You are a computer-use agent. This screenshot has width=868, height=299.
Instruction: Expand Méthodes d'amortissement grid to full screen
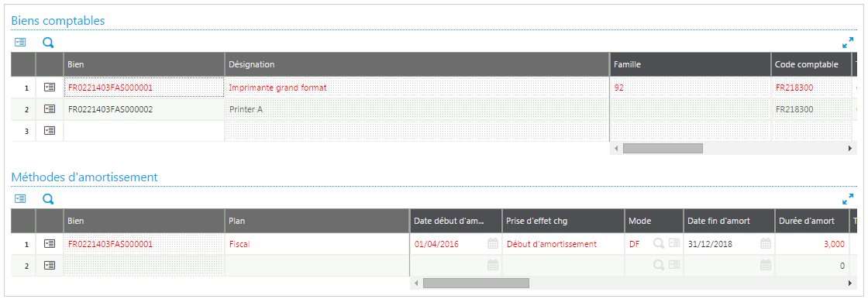click(x=848, y=199)
